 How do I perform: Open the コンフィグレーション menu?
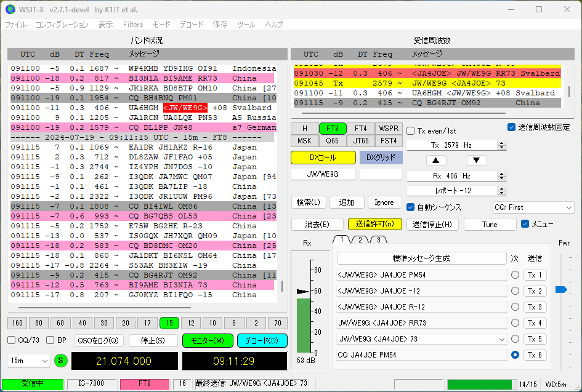(x=62, y=25)
